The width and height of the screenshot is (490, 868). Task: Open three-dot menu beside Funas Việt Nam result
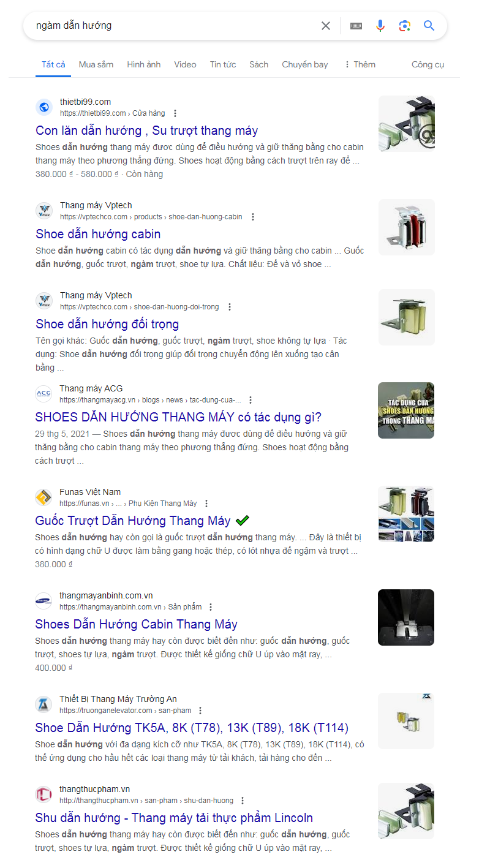[206, 504]
